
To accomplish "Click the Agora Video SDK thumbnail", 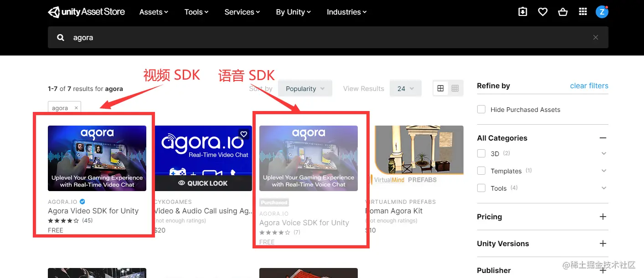I will click(x=97, y=158).
